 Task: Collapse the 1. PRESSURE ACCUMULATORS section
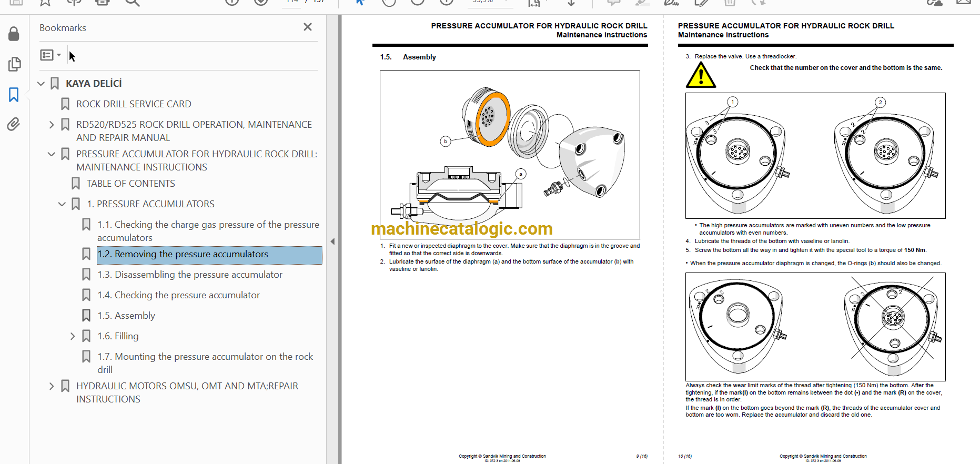click(x=62, y=204)
